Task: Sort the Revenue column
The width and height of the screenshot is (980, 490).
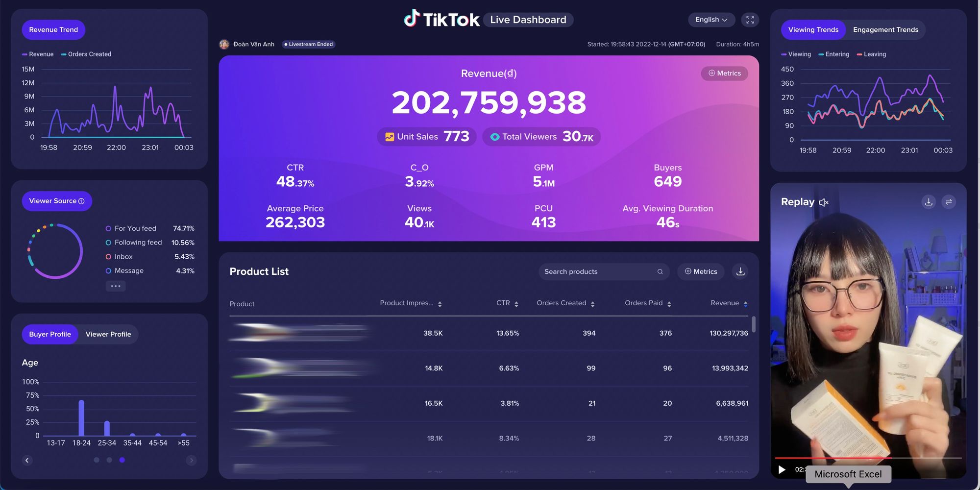Action: tap(746, 304)
